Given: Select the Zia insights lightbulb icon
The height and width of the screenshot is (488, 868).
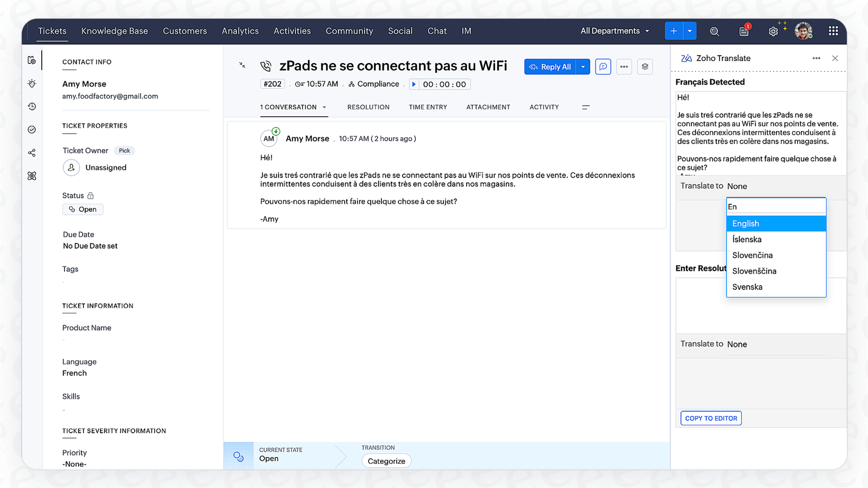Looking at the screenshot, I should (32, 83).
